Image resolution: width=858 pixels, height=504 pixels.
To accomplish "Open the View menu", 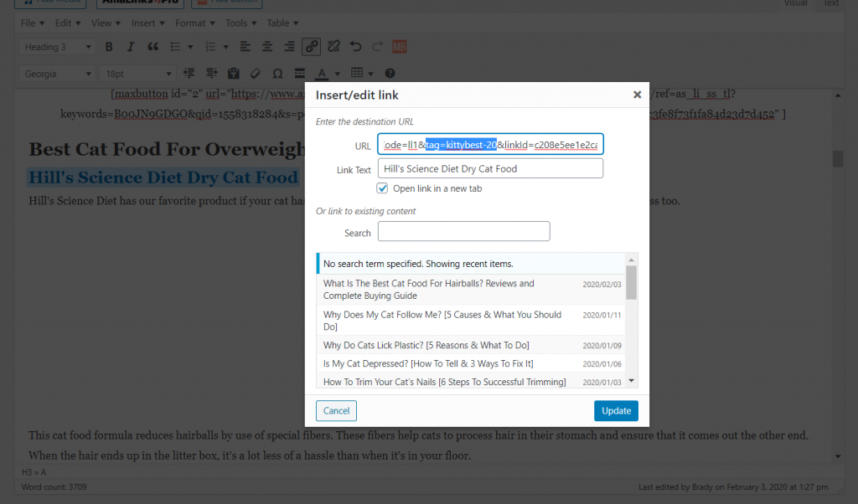I will tap(106, 23).
